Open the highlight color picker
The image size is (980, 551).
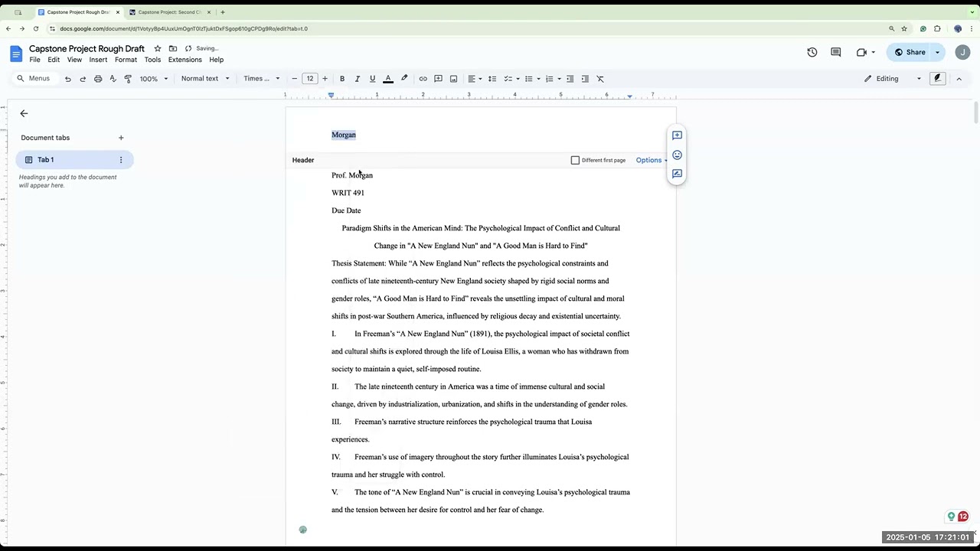404,79
